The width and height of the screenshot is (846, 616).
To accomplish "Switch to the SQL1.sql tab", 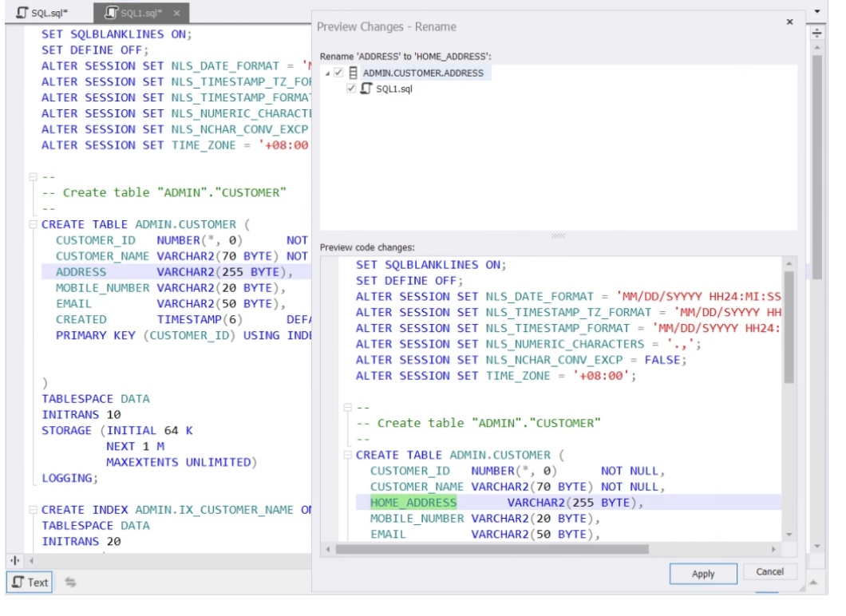I will tap(140, 13).
